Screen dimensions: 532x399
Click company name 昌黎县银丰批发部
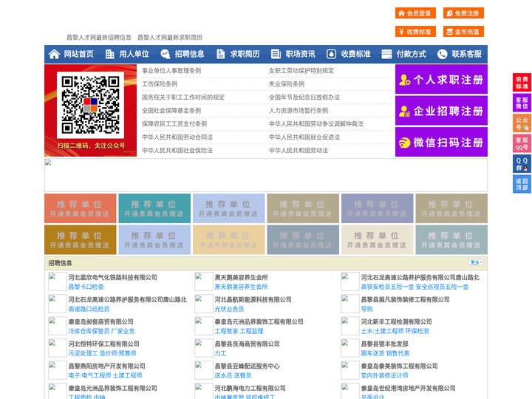pos(384,344)
